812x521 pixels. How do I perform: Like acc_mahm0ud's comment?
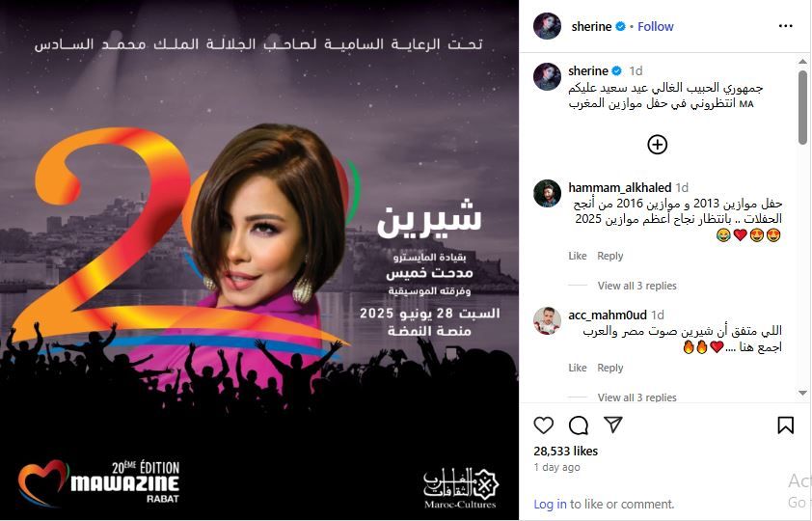click(x=578, y=368)
